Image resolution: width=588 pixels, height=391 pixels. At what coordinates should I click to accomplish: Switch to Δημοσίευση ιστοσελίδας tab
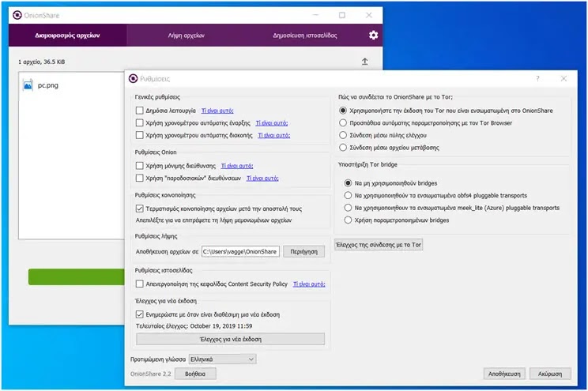305,36
